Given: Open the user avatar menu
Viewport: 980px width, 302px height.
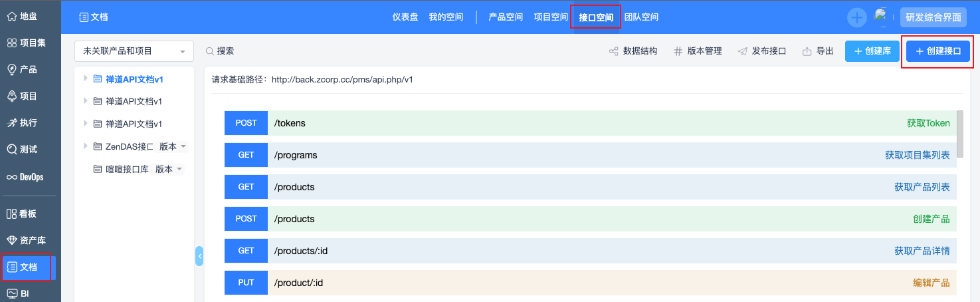Looking at the screenshot, I should tap(882, 17).
